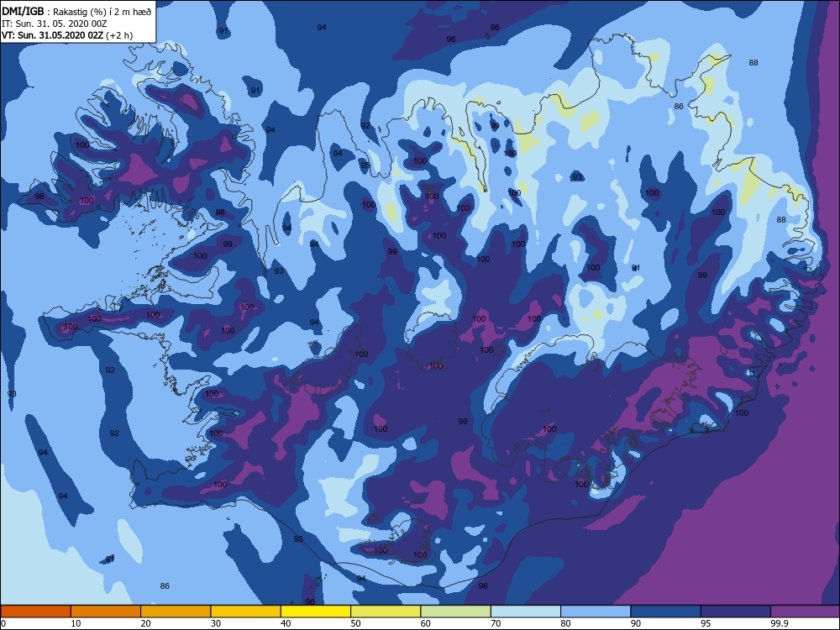This screenshot has height=630, width=840.
Task: Pick the purple above-99.9 legend swatch
Action: click(x=806, y=612)
